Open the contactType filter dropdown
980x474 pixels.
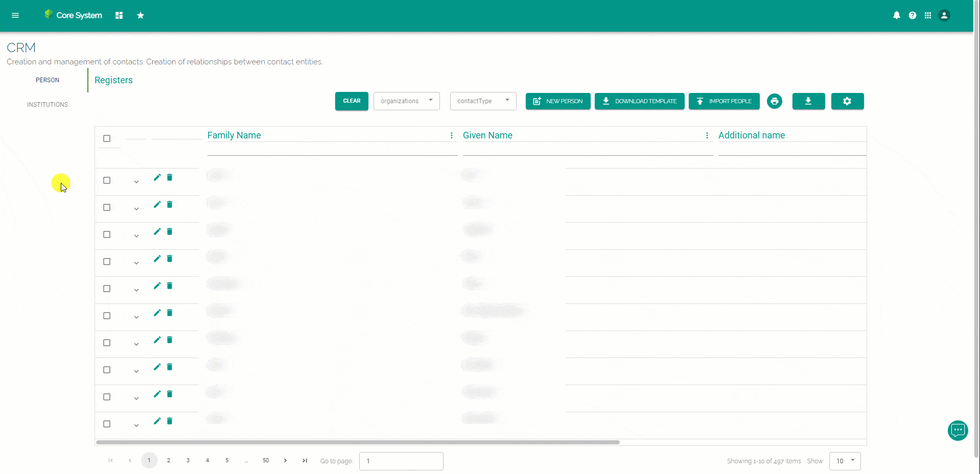click(482, 101)
